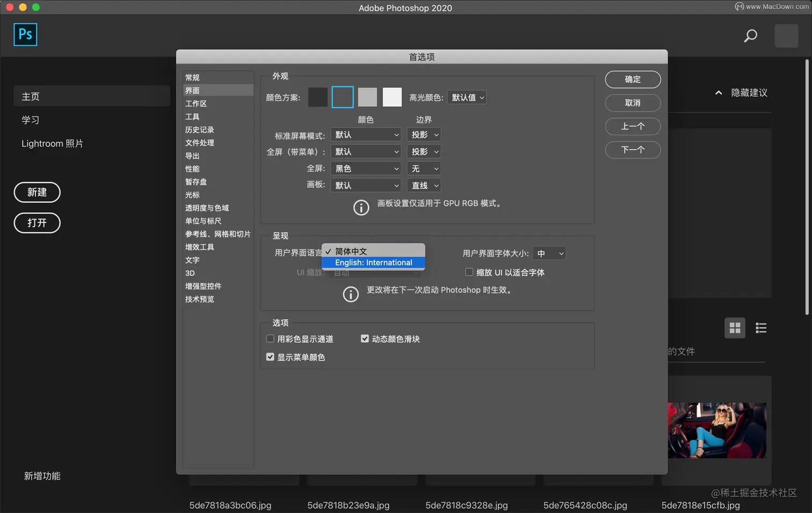Open 全屏 黑色 color dropdown
Viewport: 812px width, 513px height.
(366, 168)
